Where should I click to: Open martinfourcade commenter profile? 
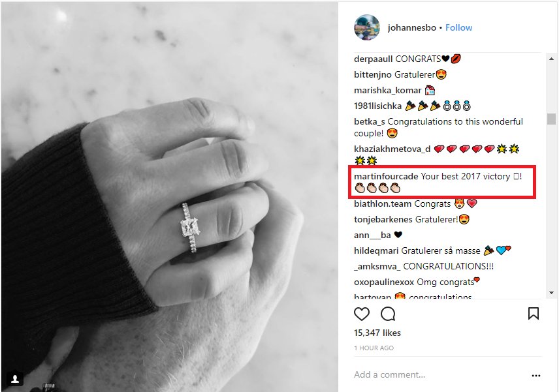(386, 176)
